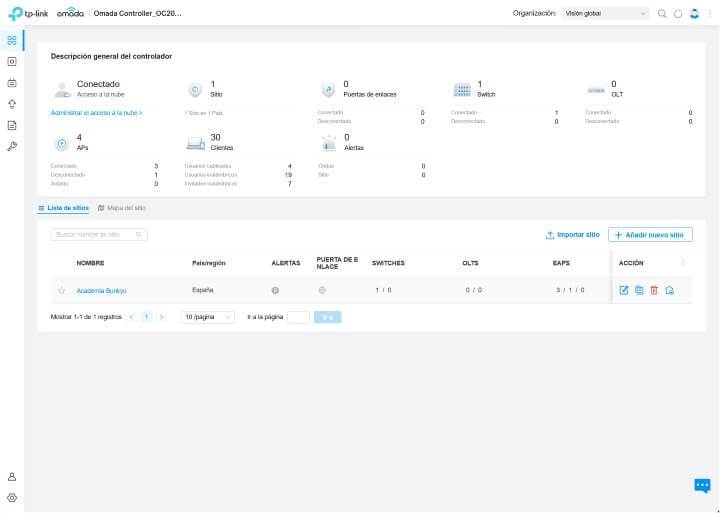Viewport: 720px width, 513px height.
Task: Click the OLTS column header
Action: (x=470, y=263)
